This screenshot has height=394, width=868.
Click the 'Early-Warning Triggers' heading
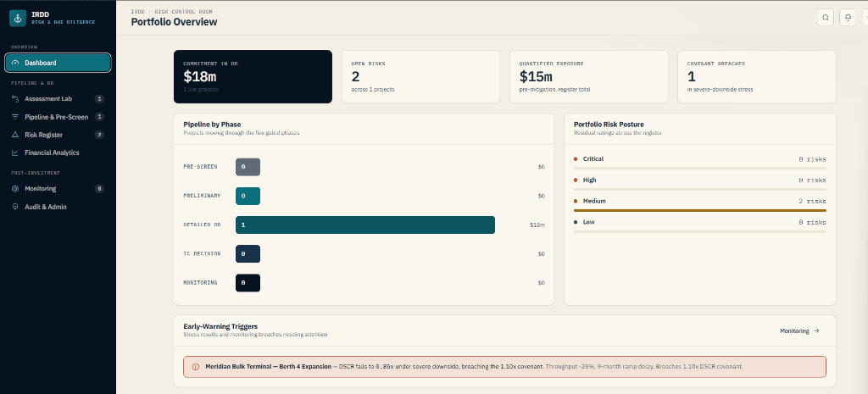click(220, 326)
